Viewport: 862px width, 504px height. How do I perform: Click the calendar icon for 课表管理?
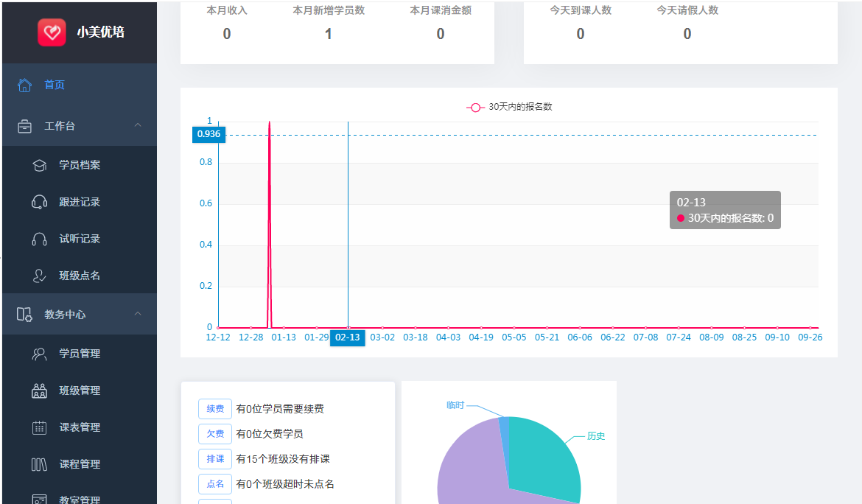click(40, 428)
